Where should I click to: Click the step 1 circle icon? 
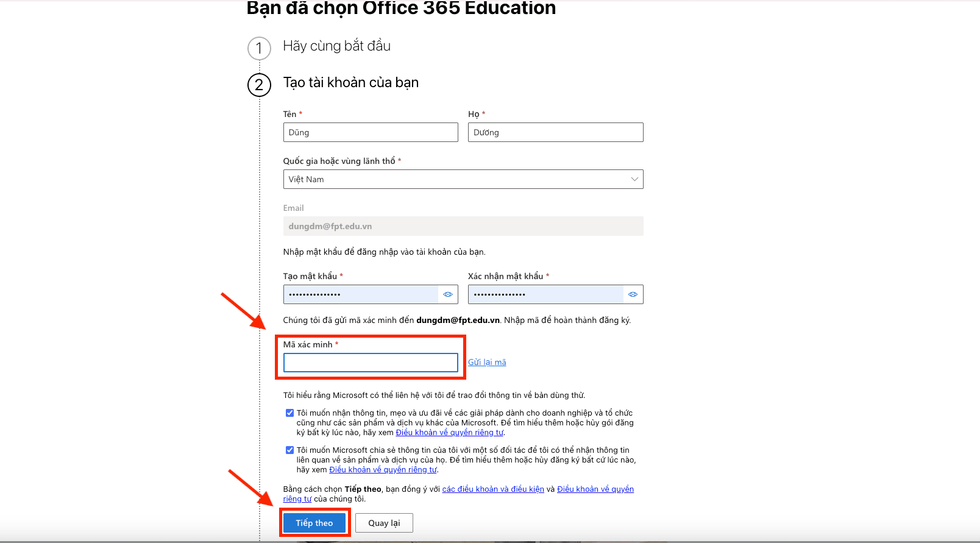tap(259, 48)
